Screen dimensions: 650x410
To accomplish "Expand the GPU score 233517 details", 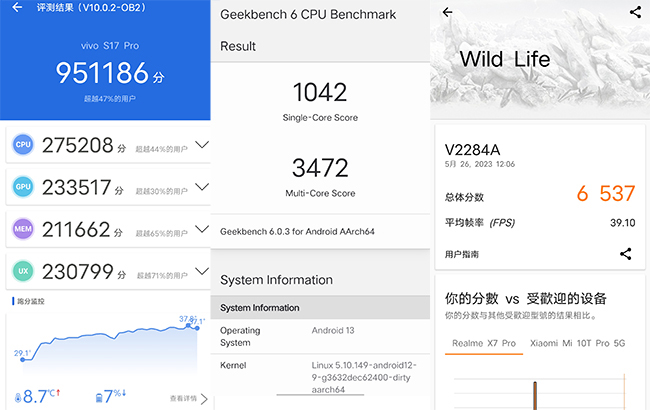I will [202, 187].
